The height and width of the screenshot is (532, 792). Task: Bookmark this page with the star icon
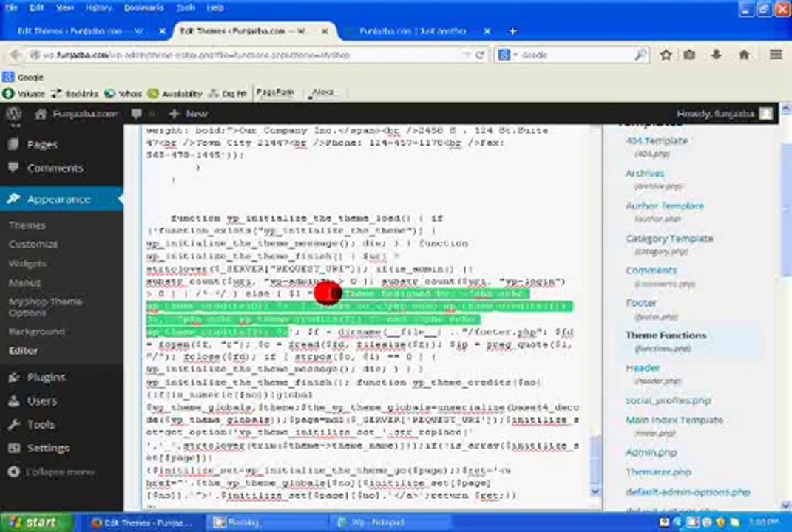pos(666,55)
